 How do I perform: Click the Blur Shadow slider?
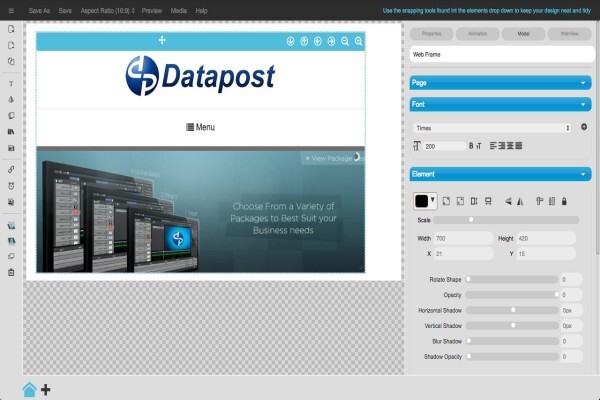pos(512,341)
